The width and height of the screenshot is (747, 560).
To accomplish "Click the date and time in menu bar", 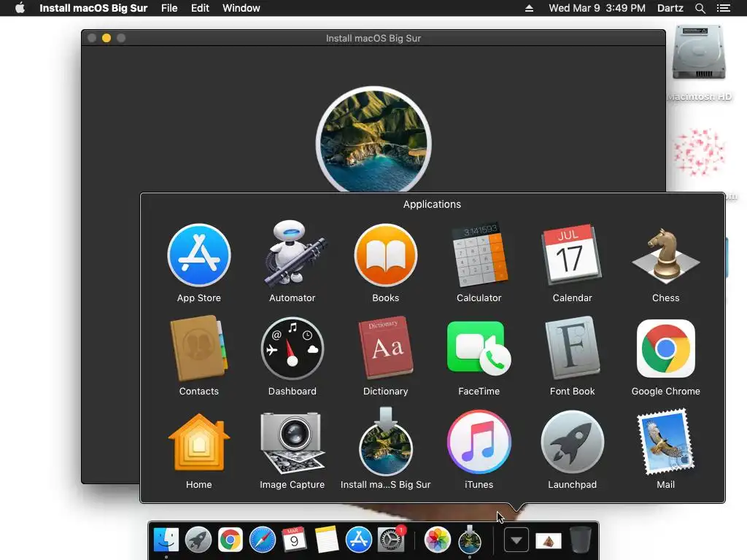I will coord(597,8).
